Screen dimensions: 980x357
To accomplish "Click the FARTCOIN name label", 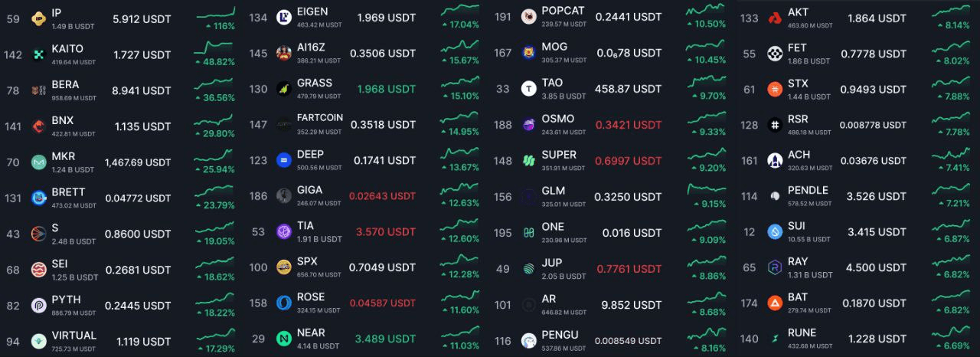I will 320,119.
